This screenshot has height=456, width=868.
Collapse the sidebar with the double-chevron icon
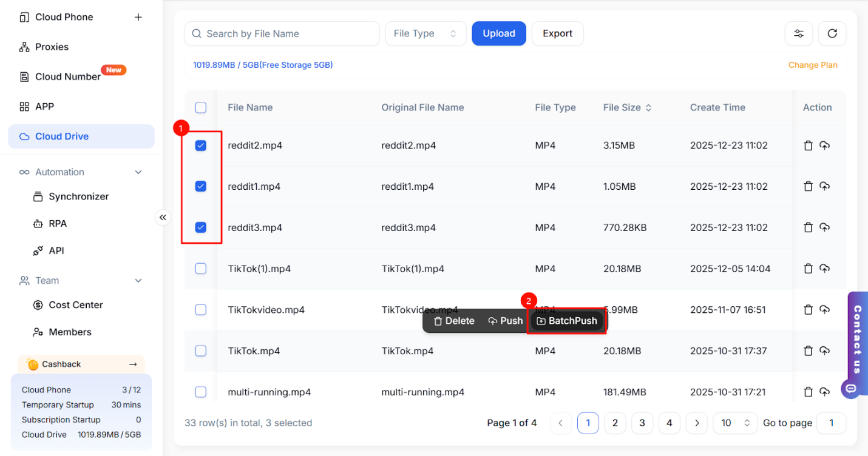(x=163, y=217)
